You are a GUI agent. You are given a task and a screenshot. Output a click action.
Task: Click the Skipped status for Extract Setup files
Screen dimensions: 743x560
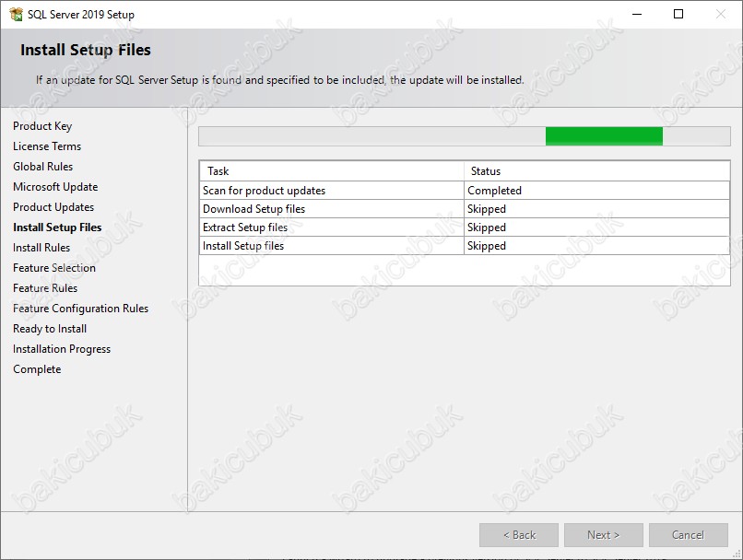(596, 227)
